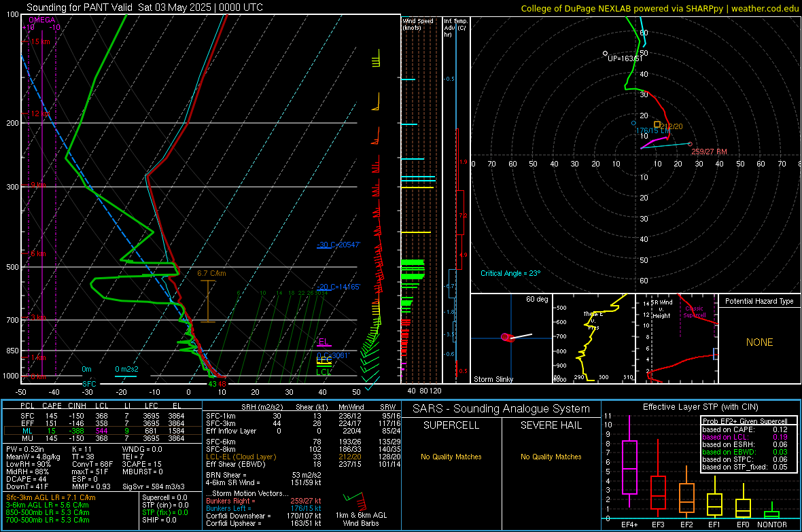The height and width of the screenshot is (532, 802).
Task: Click the yellow 'LFC' label on skew-T
Action: (324, 360)
